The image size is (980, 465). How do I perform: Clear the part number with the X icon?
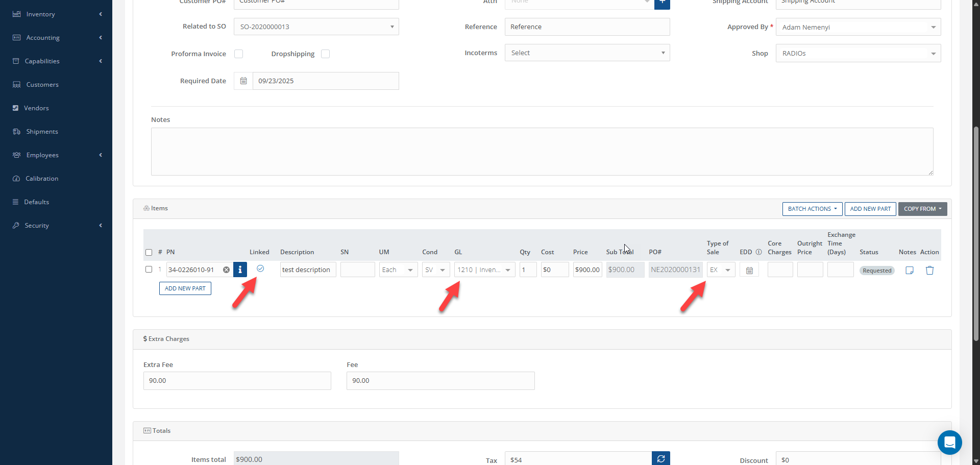226,270
